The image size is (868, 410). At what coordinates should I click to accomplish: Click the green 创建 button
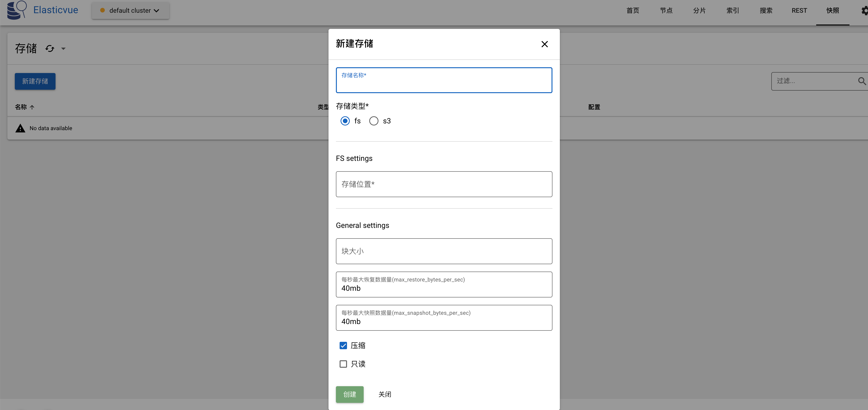(349, 394)
